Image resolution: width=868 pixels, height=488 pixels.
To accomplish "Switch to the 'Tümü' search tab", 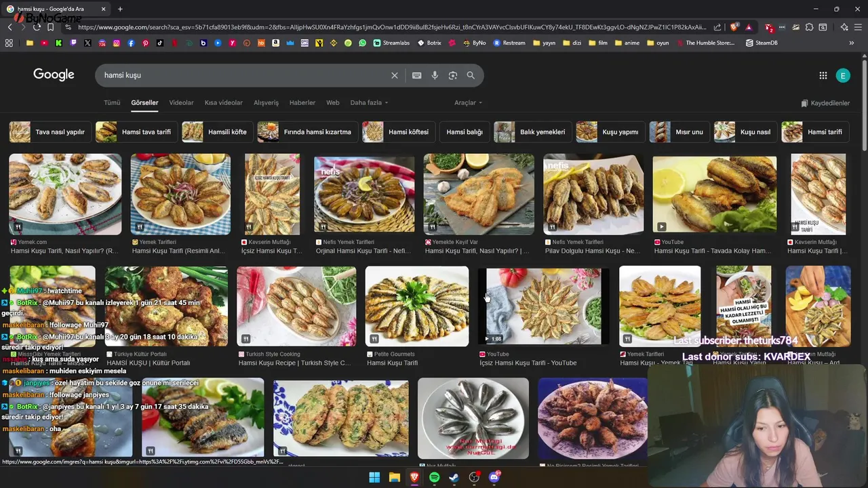I will click(112, 103).
